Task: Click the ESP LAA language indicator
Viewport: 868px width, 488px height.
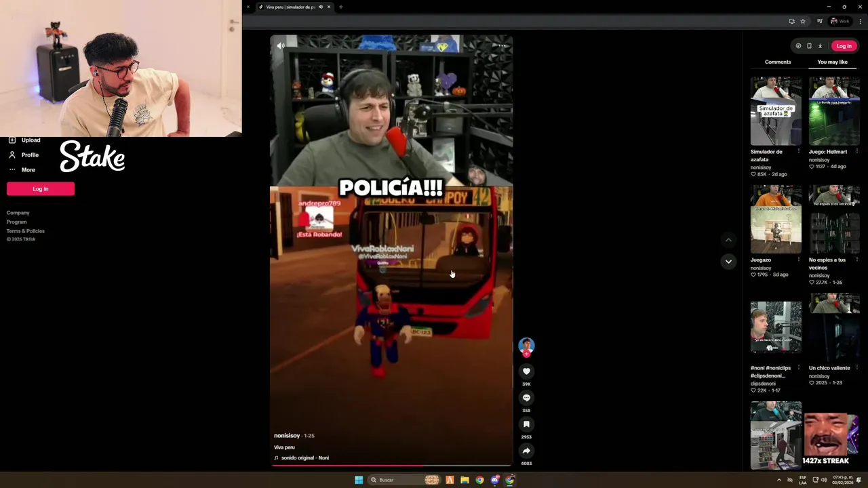Action: 803,480
